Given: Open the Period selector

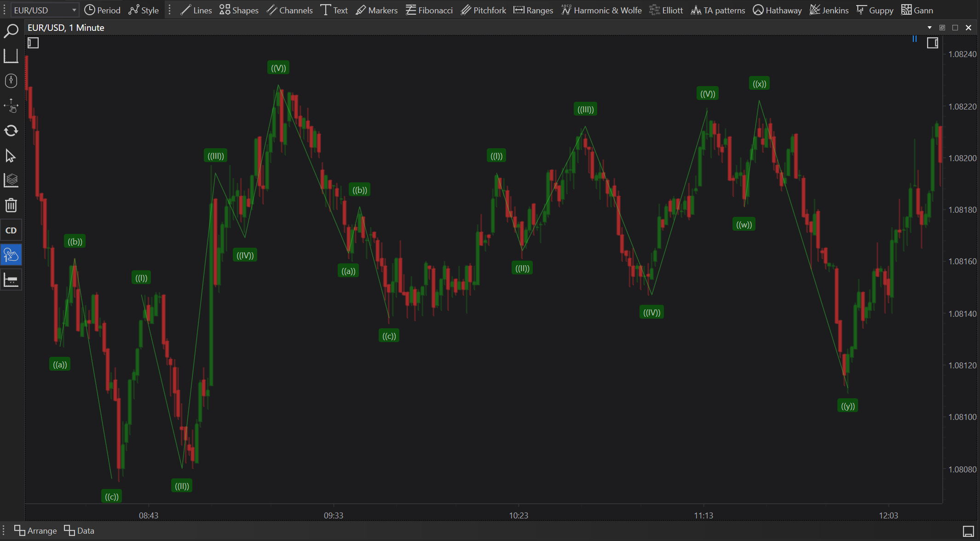Looking at the screenshot, I should 102,10.
